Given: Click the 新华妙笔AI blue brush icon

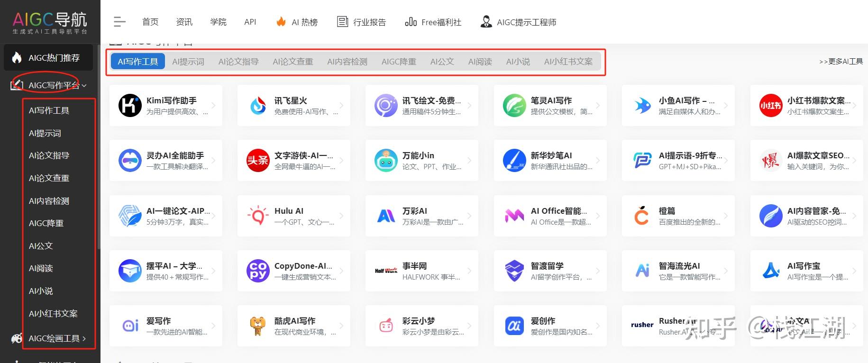Looking at the screenshot, I should [x=514, y=160].
